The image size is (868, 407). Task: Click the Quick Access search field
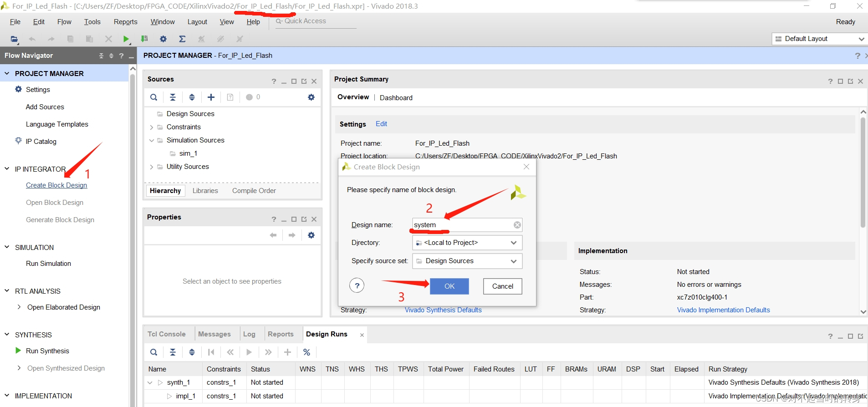[316, 21]
